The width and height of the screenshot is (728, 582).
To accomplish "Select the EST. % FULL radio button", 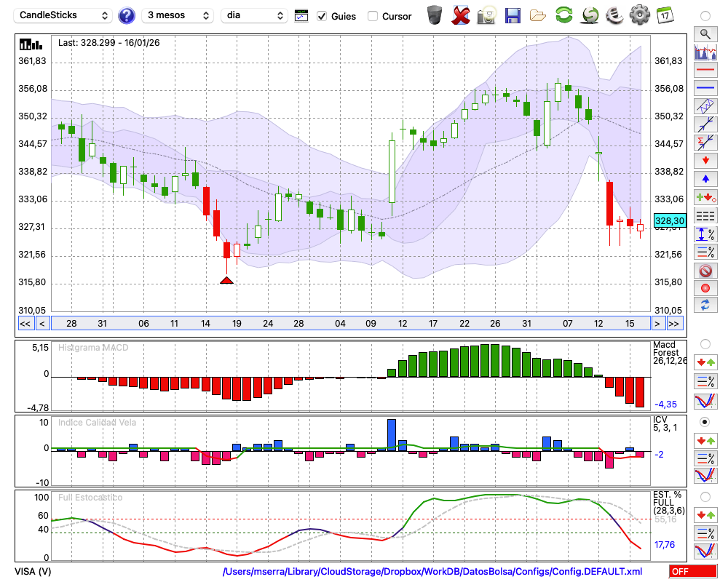I will pos(705,496).
